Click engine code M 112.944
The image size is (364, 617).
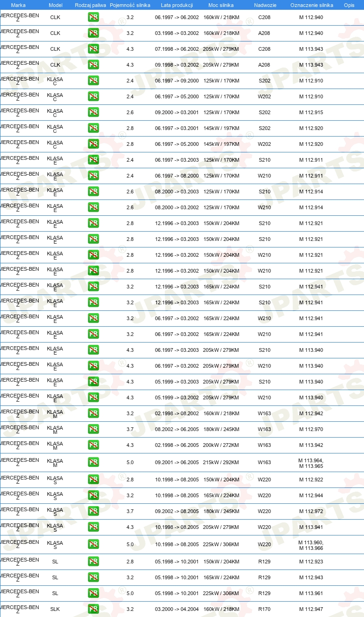click(311, 495)
